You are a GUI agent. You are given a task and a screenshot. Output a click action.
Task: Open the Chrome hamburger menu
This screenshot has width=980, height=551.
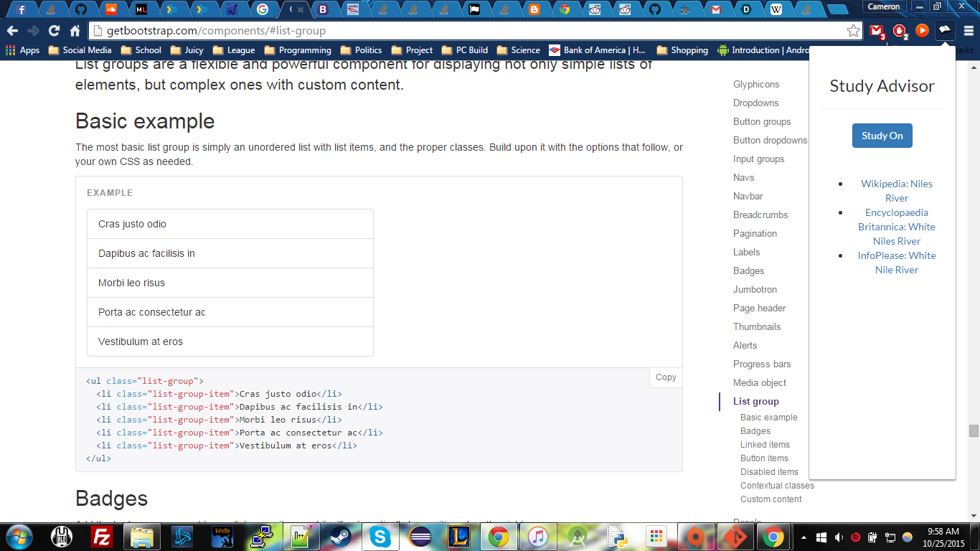[x=969, y=31]
